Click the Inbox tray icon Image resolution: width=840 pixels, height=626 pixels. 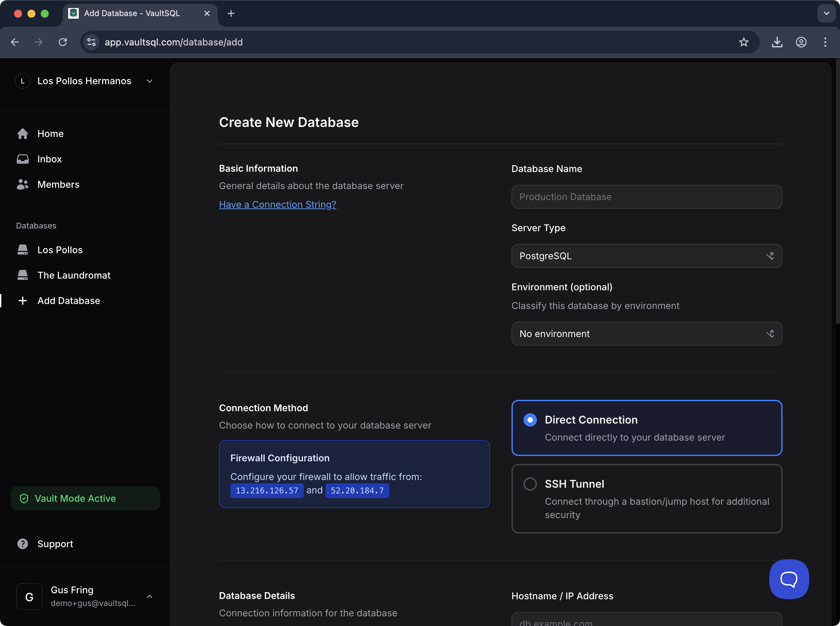point(23,159)
